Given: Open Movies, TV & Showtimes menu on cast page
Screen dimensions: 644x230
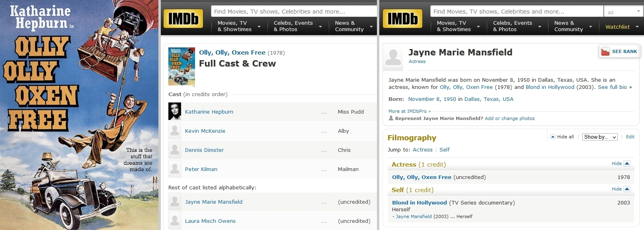Looking at the screenshot, I should click(x=239, y=26).
